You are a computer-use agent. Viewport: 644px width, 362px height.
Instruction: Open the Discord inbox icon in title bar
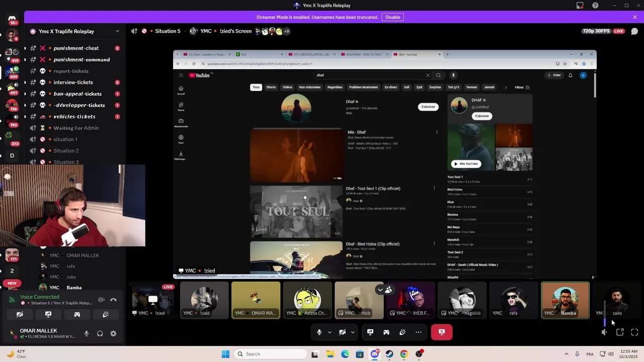(580, 6)
